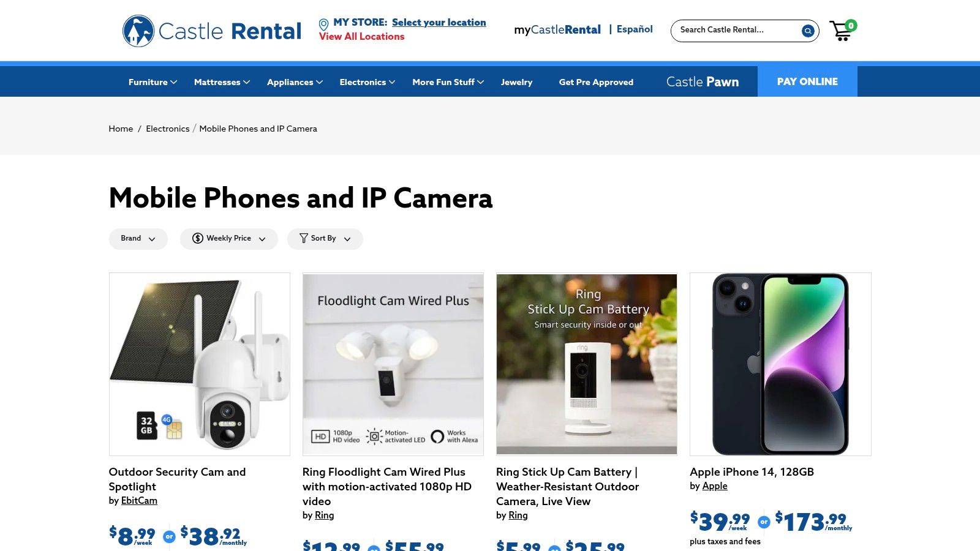Click the Castle Rental logo
980x551 pixels.
coord(212,31)
